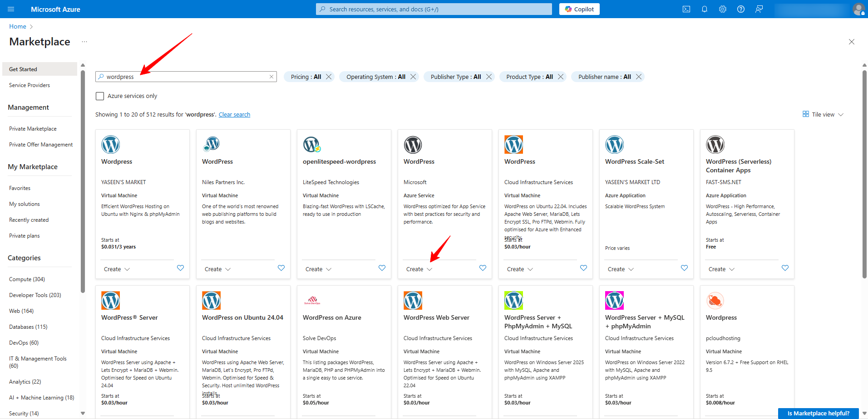Image resolution: width=868 pixels, height=419 pixels.
Task: Open the Publisher name filter options
Action: [x=604, y=77]
